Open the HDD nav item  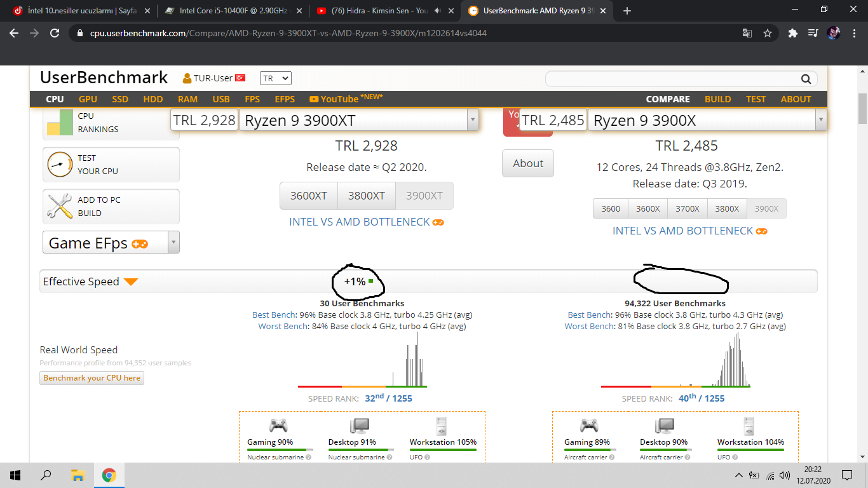pyautogui.click(x=153, y=99)
